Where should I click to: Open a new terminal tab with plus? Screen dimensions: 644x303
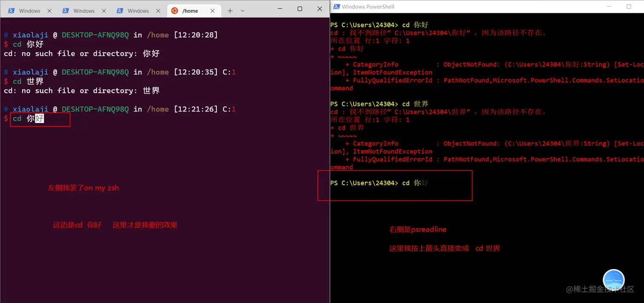[x=230, y=11]
